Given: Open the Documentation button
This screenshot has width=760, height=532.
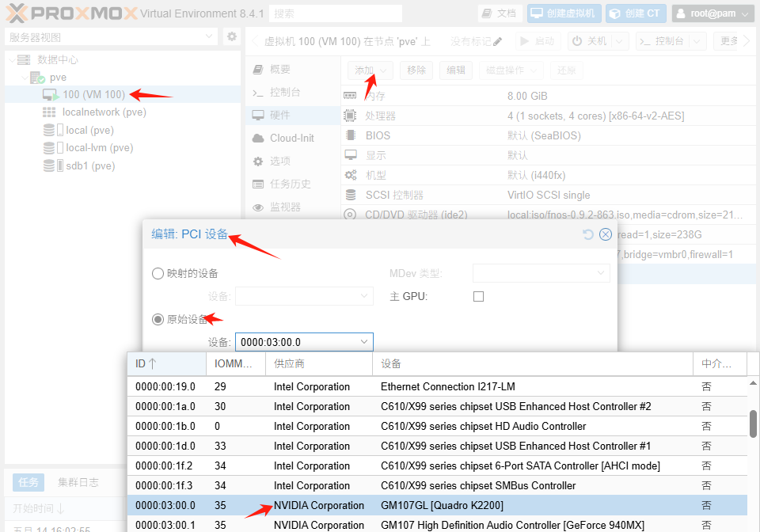Looking at the screenshot, I should [x=500, y=13].
